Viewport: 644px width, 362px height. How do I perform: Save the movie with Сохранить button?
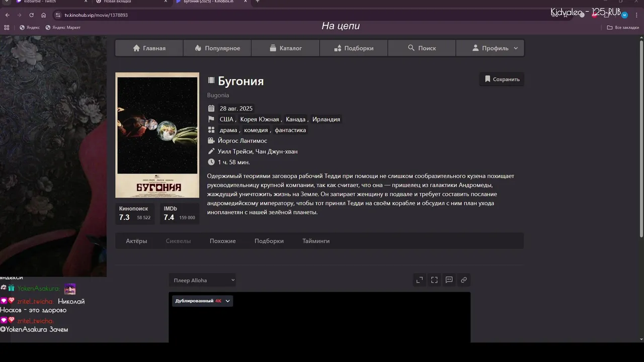point(502,79)
